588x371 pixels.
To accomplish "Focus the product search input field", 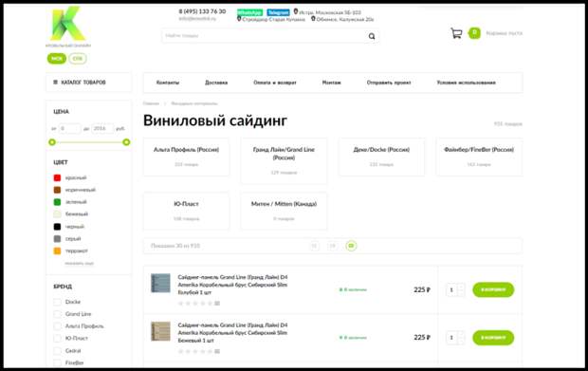I will [270, 36].
